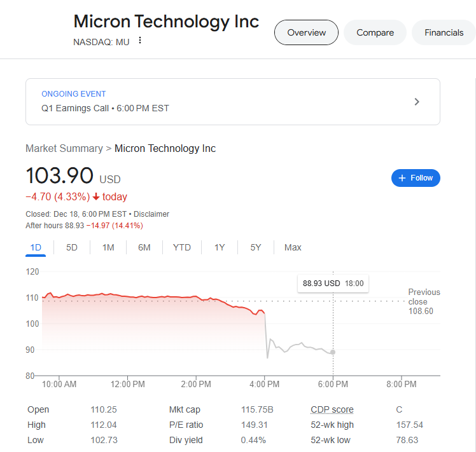The height and width of the screenshot is (452, 476).
Task: Open the Compare tab
Action: click(x=375, y=32)
